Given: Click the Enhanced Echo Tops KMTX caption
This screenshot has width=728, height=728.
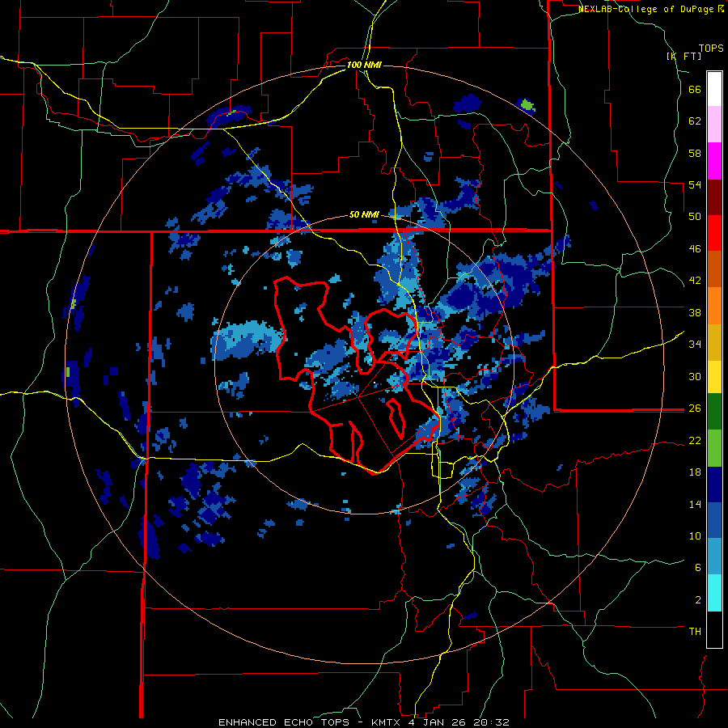Looking at the screenshot, I should (364, 722).
